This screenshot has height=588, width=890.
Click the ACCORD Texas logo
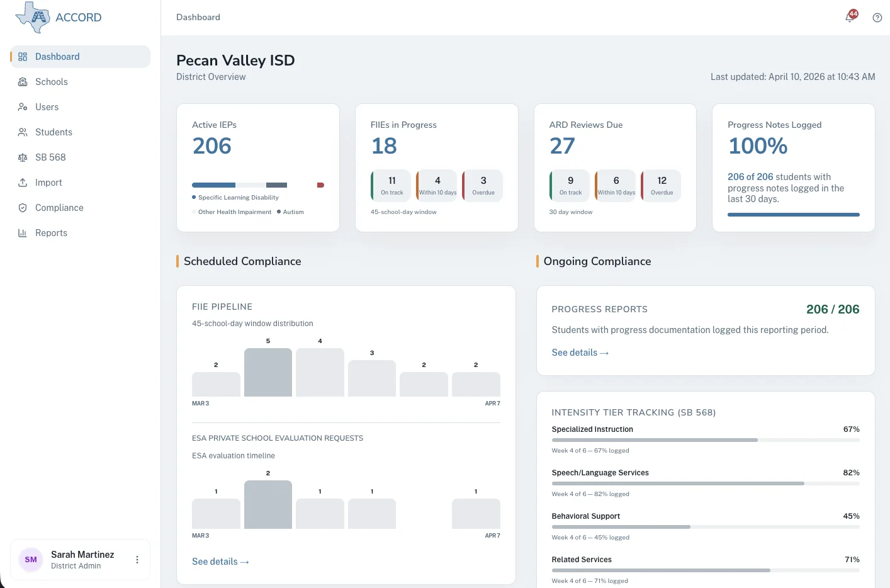(31, 16)
